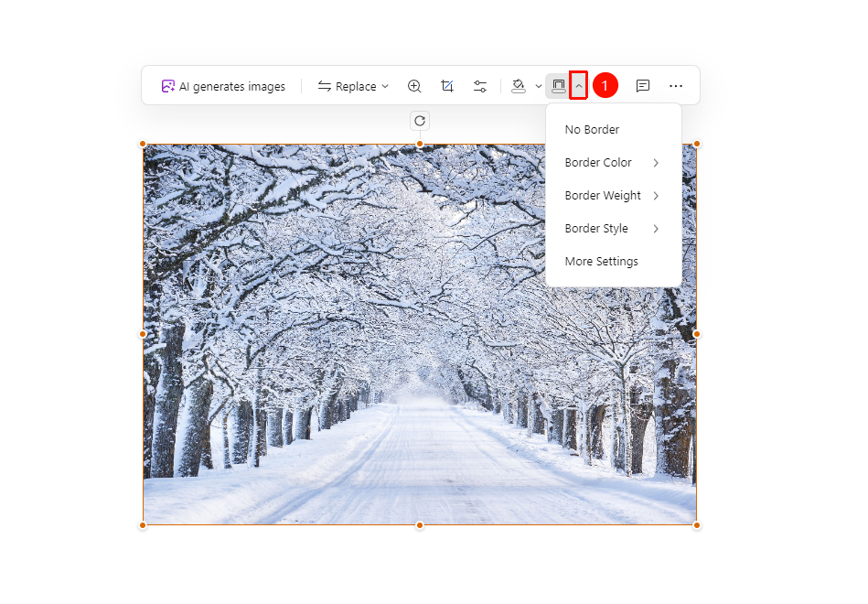Click the AI generates images icon
Screen dimensions: 868x604
tap(167, 86)
